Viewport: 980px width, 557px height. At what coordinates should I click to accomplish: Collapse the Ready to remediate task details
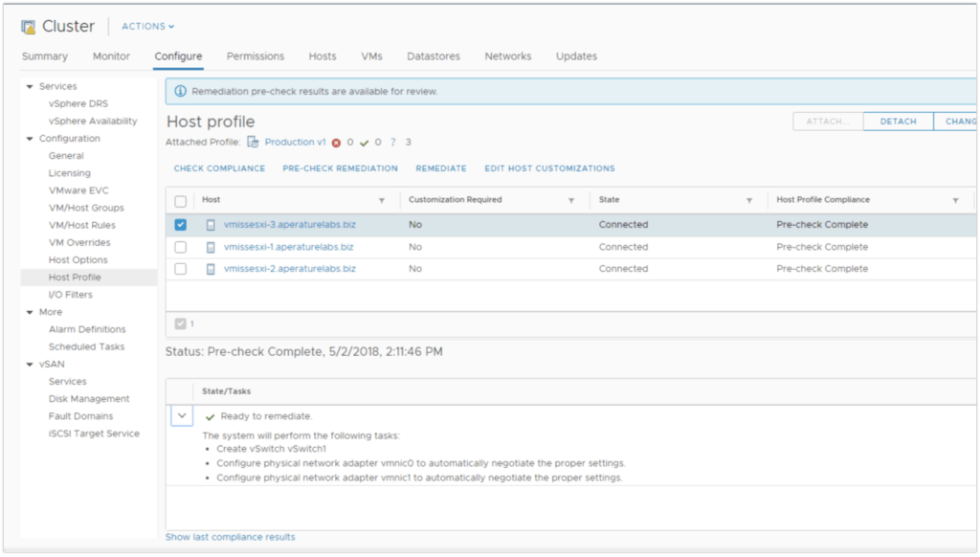(182, 415)
